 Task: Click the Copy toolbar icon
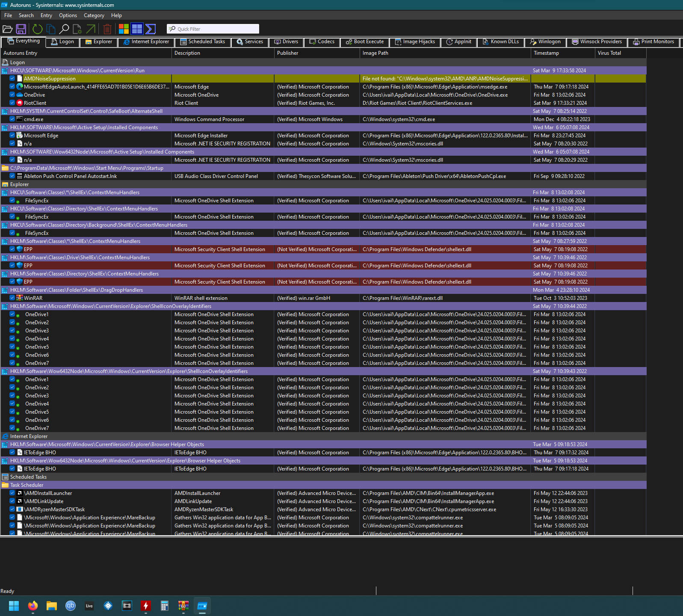click(51, 29)
